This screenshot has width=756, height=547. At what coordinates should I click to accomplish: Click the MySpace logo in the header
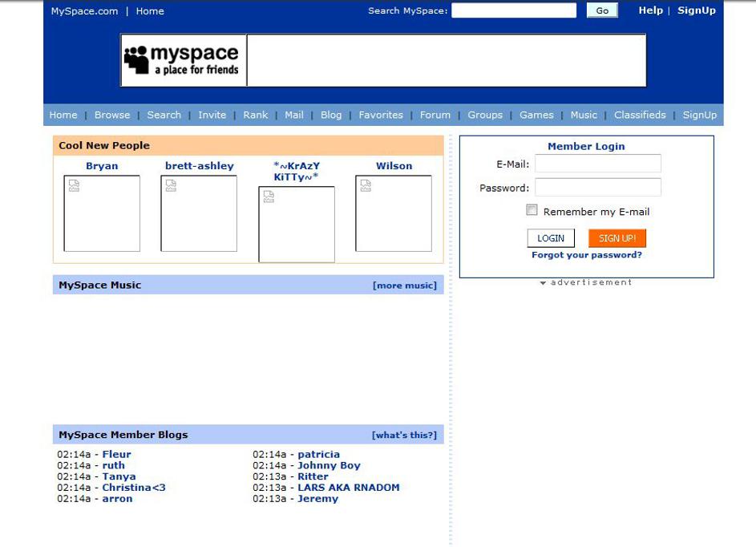tap(183, 60)
